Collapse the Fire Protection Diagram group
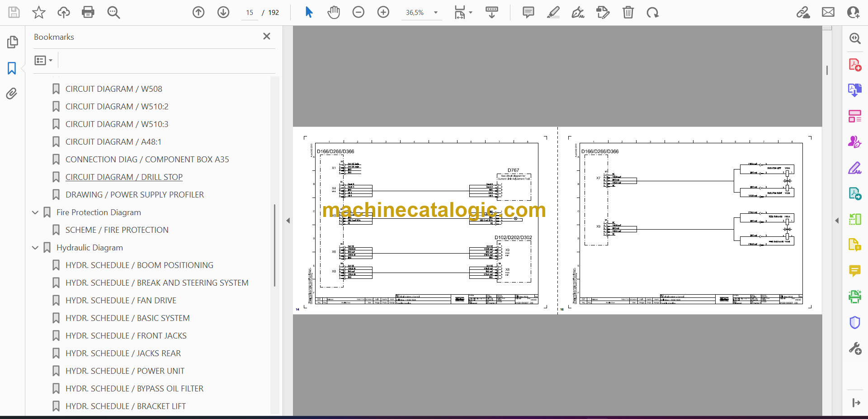 pyautogui.click(x=35, y=212)
